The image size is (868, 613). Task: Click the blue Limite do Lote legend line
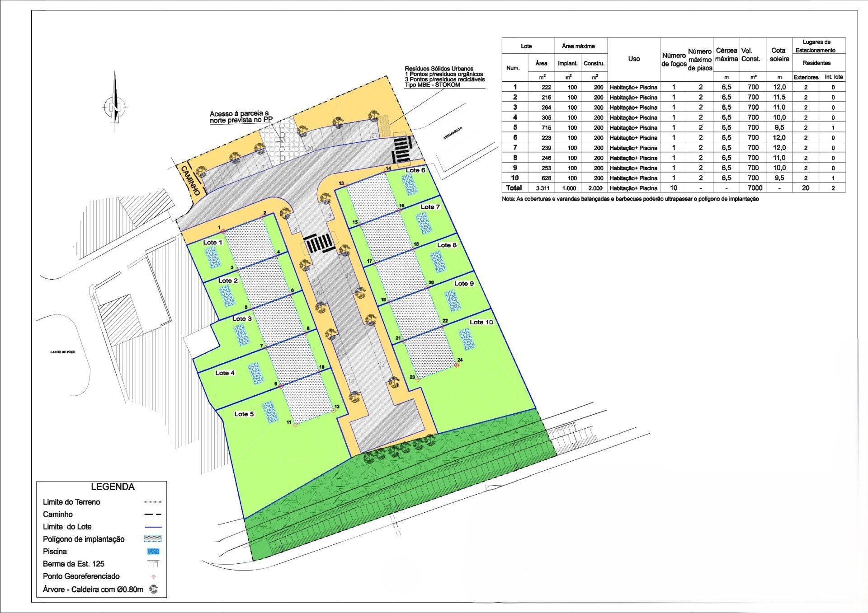click(153, 527)
